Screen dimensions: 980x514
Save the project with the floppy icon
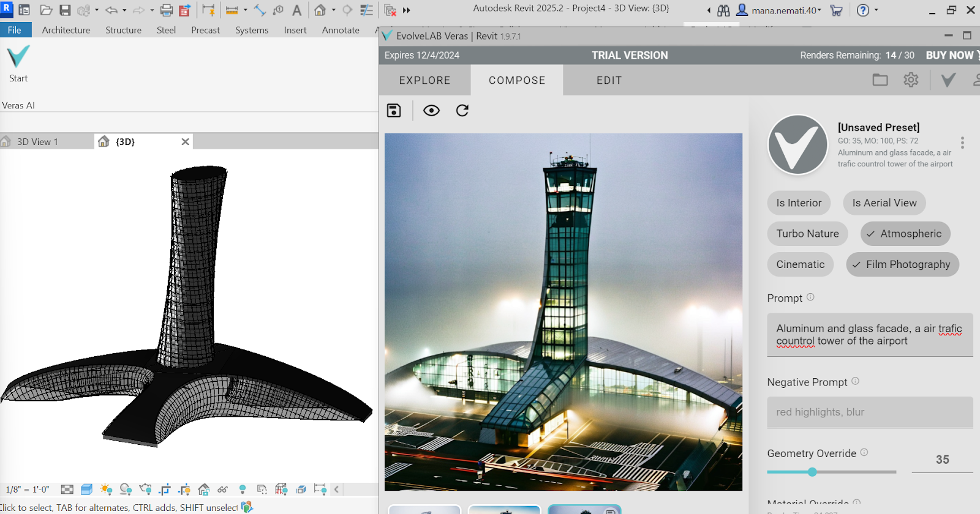pos(65,10)
